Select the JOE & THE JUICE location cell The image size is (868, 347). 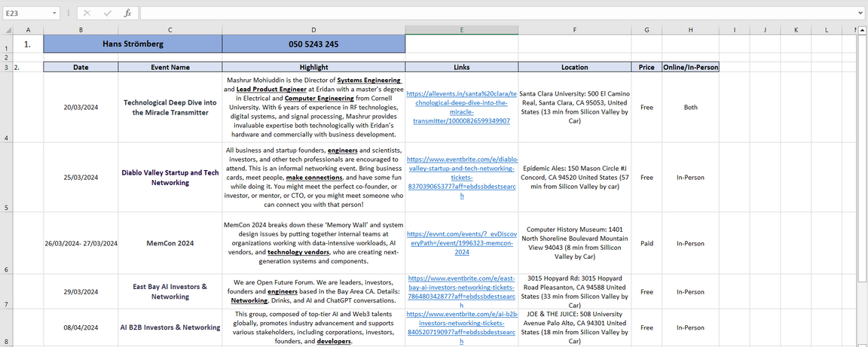[x=575, y=327]
